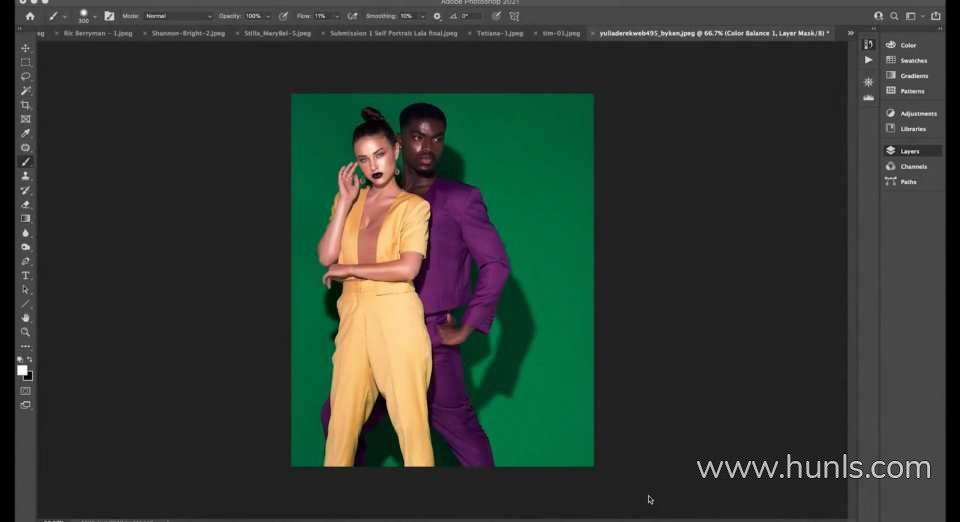The height and width of the screenshot is (522, 960).
Task: Select the Line shape tool
Action: tap(25, 304)
